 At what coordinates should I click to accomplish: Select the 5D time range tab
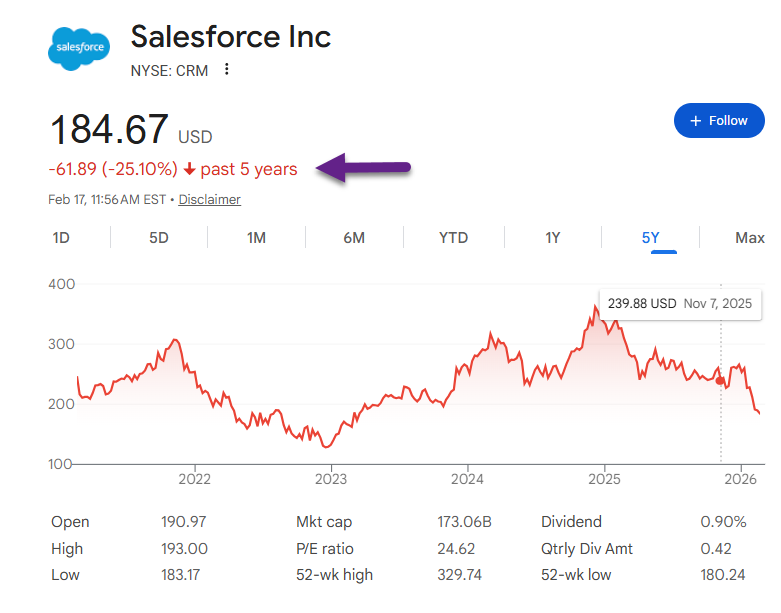coord(159,238)
